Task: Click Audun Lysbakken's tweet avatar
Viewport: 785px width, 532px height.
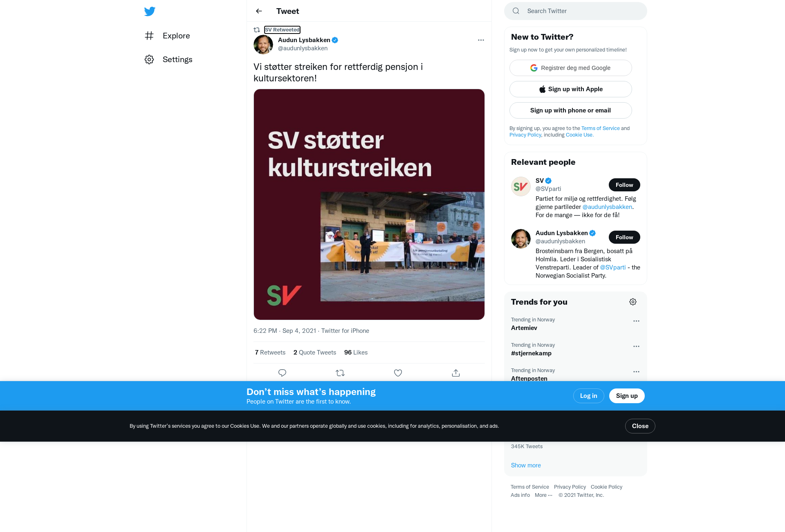Action: click(263, 44)
